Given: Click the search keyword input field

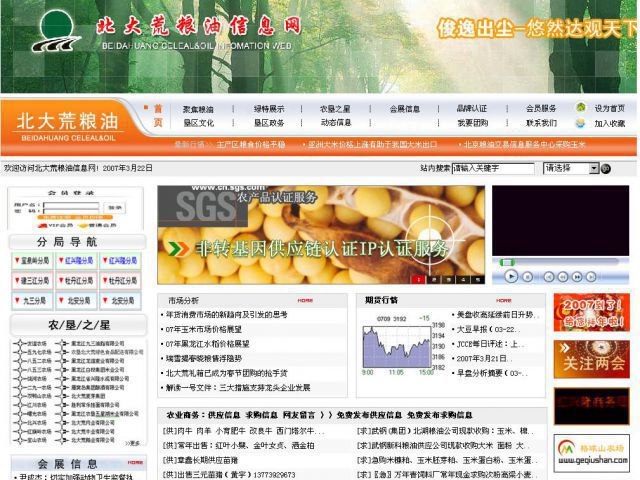Looking at the screenshot, I should (x=492, y=169).
